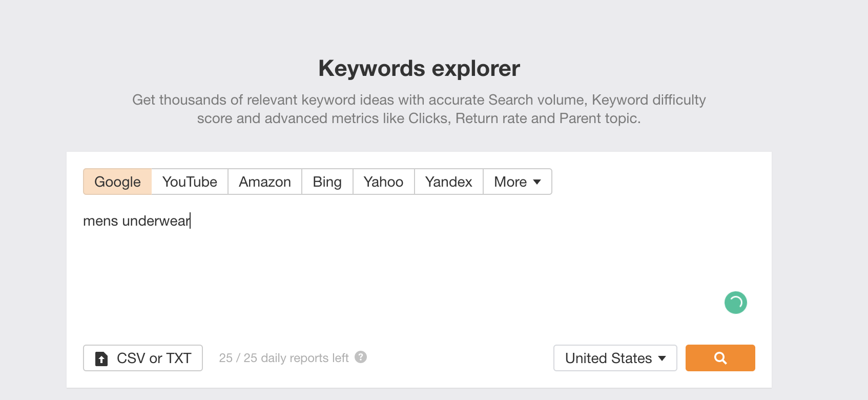Click the arrow next to United States
The image size is (868, 400).
tap(662, 358)
